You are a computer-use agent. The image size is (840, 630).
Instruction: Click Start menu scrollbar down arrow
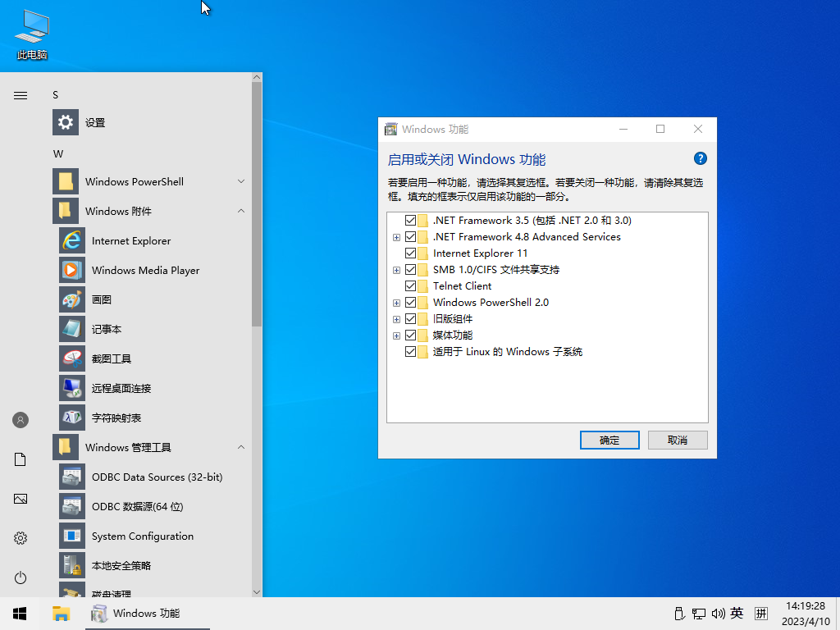pos(257,592)
